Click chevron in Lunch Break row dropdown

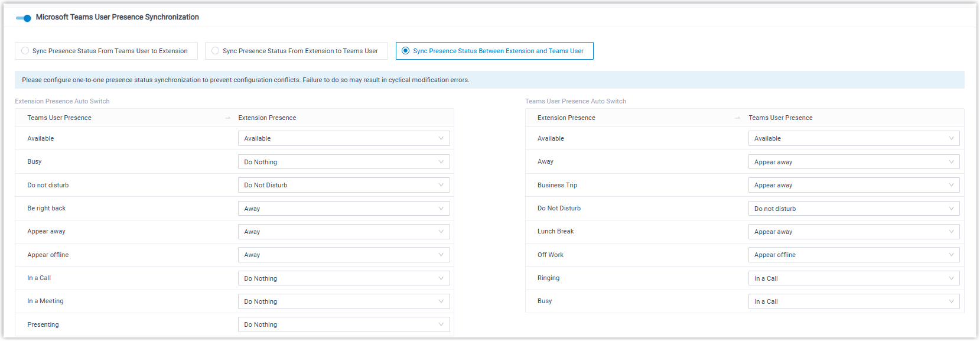pyautogui.click(x=951, y=232)
